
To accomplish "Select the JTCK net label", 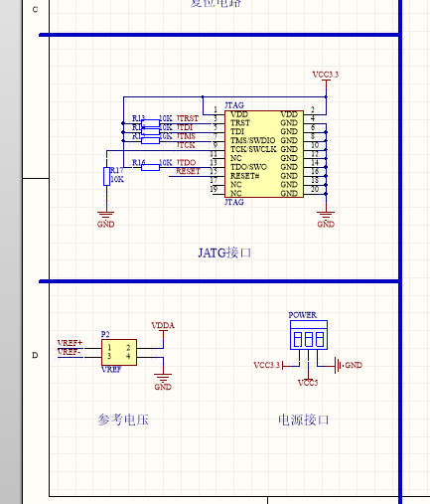I will tap(186, 145).
